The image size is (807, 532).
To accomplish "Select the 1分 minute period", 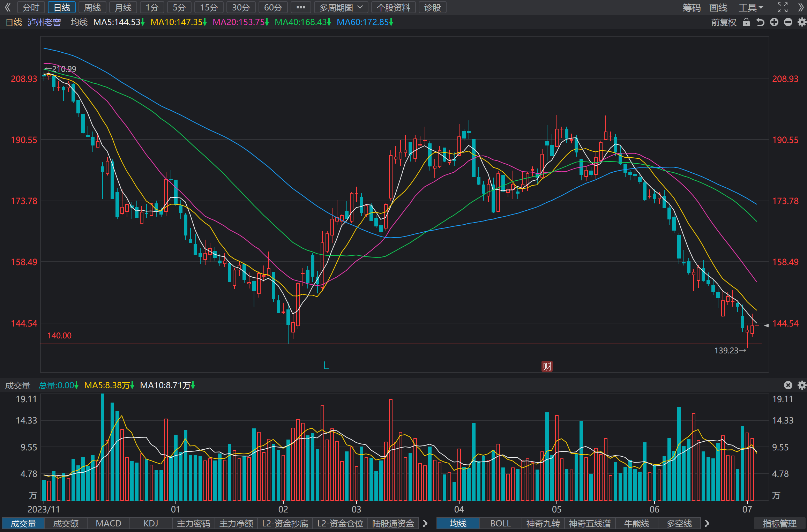I will pos(152,7).
